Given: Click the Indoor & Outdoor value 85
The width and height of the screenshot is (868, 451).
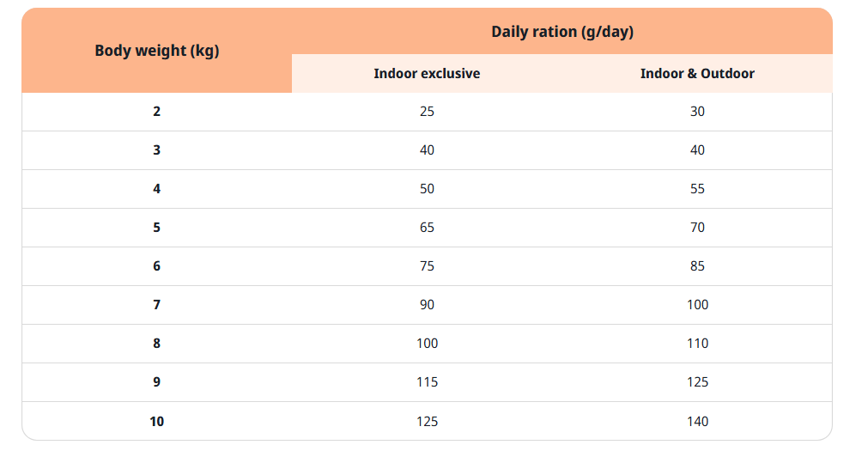Looking at the screenshot, I should (697, 266).
